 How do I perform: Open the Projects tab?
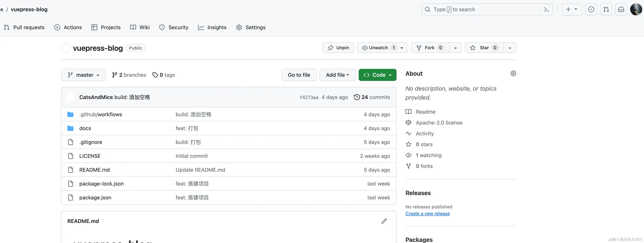106,27
